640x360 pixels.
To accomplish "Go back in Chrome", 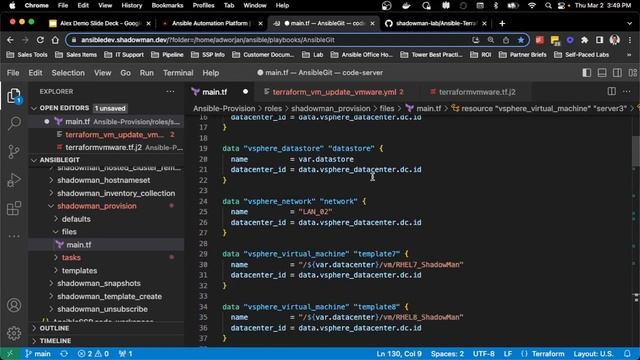I will tap(10, 40).
